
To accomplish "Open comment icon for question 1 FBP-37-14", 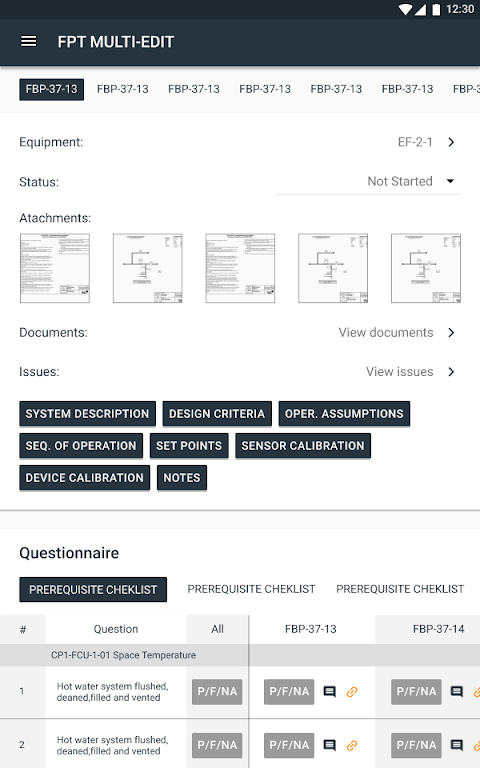I will click(x=456, y=692).
